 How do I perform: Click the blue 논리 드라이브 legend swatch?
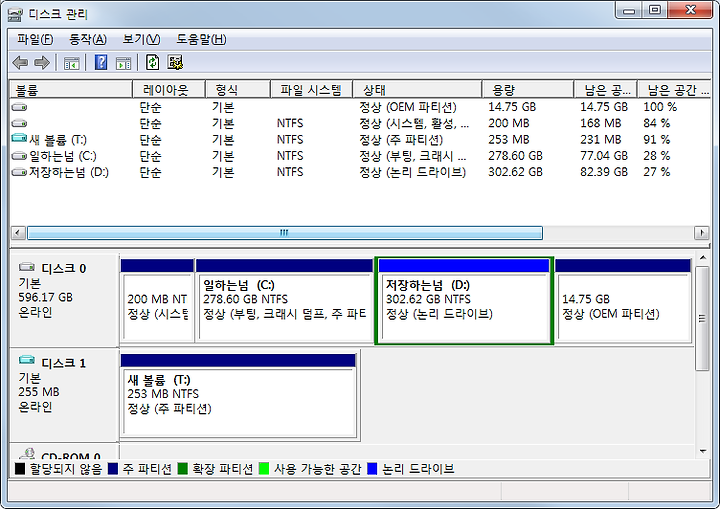372,469
